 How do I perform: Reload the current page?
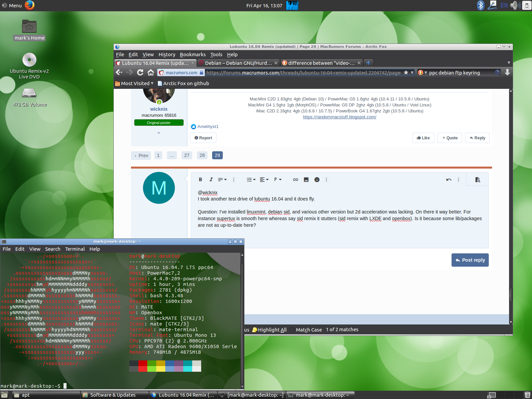pos(140,72)
